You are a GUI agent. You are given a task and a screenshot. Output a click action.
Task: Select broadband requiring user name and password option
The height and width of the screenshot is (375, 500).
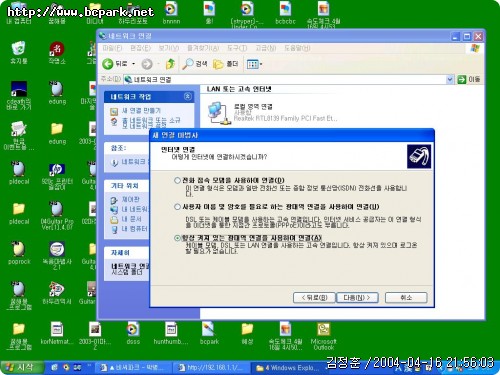(x=177, y=207)
